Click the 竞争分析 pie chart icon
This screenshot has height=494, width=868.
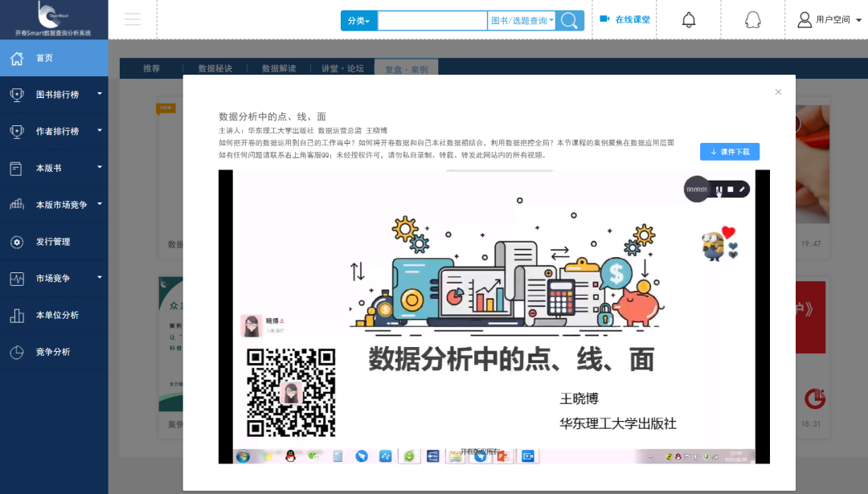17,352
